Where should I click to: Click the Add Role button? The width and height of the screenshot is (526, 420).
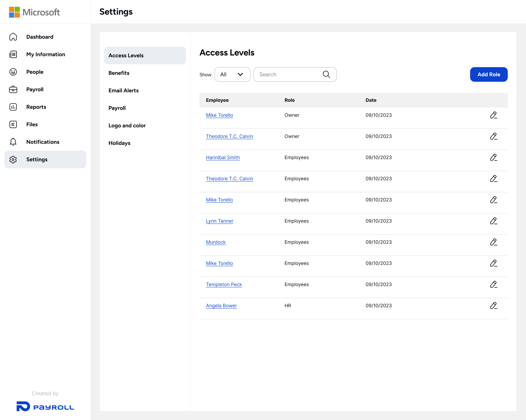point(488,74)
